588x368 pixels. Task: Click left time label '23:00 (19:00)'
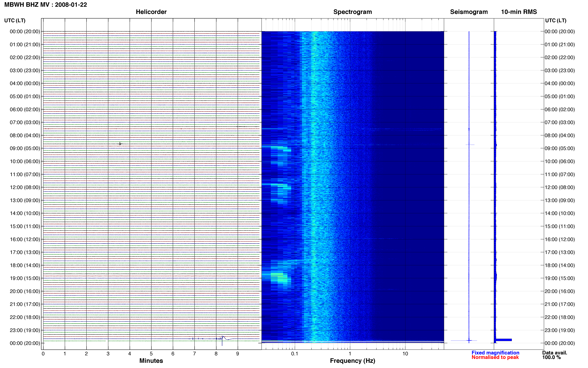25,330
